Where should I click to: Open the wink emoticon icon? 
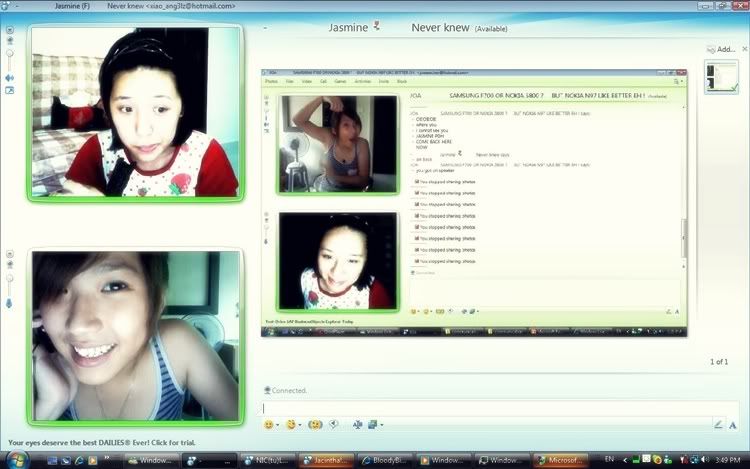[291, 425]
